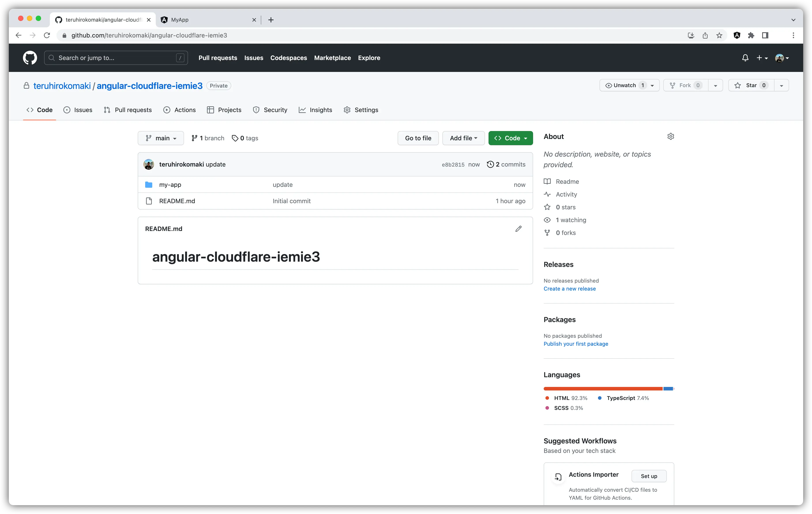812x514 pixels.
Task: Open the commit history clock icon
Action: 490,165
